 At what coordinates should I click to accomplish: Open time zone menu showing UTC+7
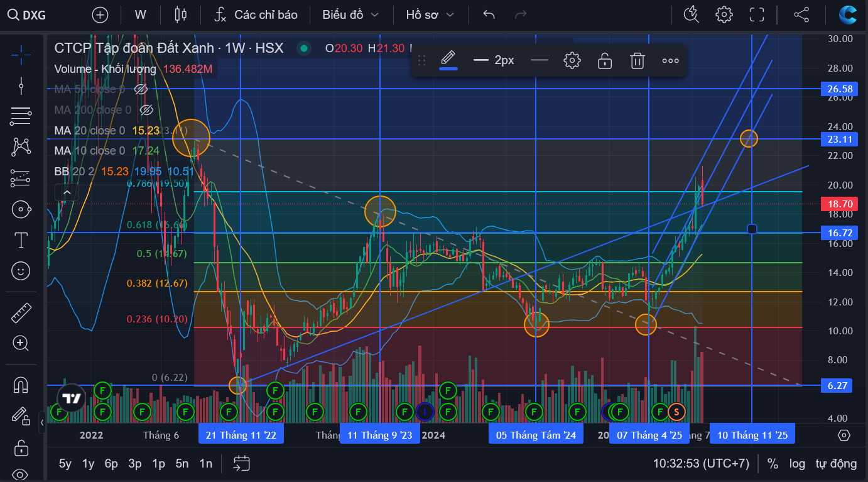[x=701, y=464]
